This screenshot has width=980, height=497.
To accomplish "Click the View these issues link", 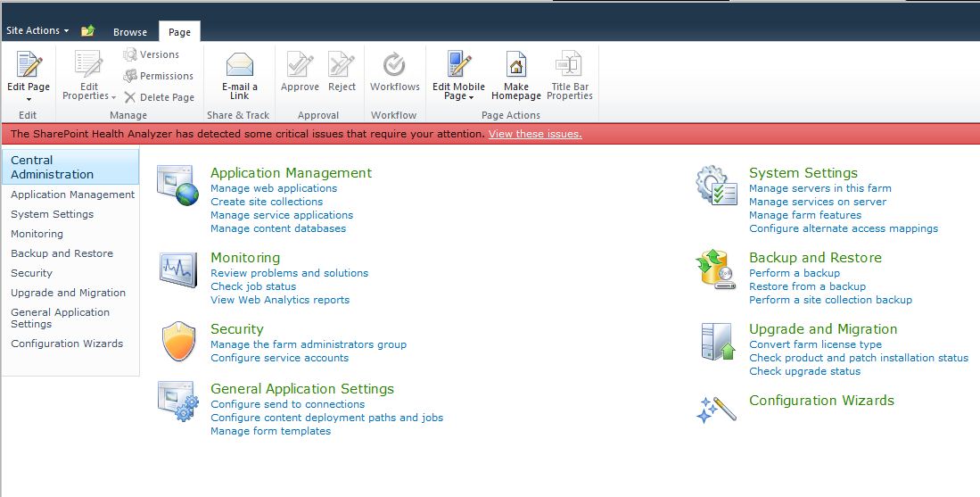I will (535, 134).
